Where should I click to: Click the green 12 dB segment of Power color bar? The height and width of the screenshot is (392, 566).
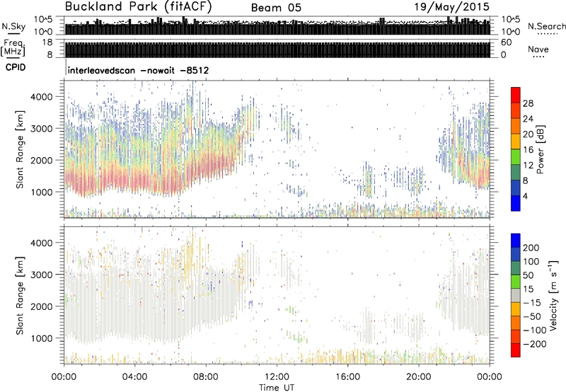516,157
